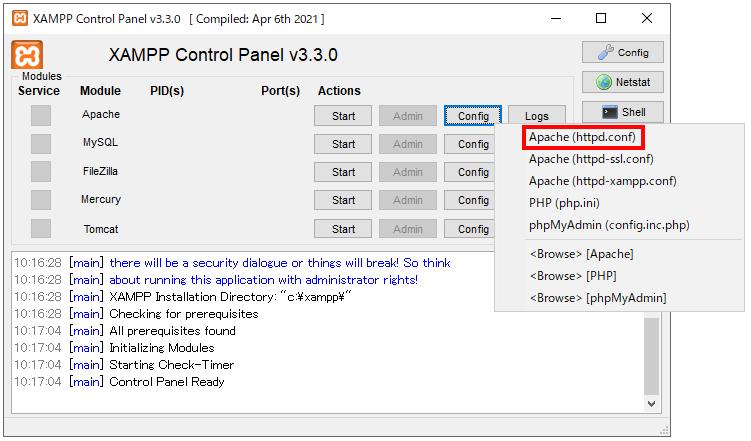Toggle the MySQL service checkbox
The width and height of the screenshot is (751, 441).
(41, 144)
